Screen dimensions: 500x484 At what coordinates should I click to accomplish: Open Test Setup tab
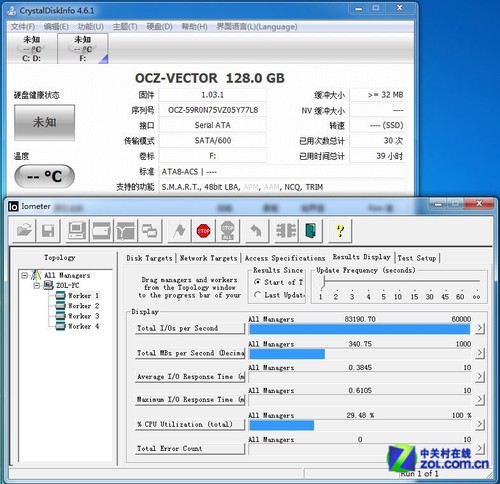[417, 258]
